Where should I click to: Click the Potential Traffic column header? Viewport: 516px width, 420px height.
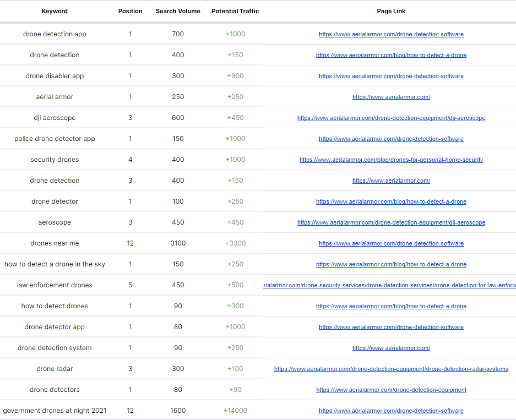[235, 11]
